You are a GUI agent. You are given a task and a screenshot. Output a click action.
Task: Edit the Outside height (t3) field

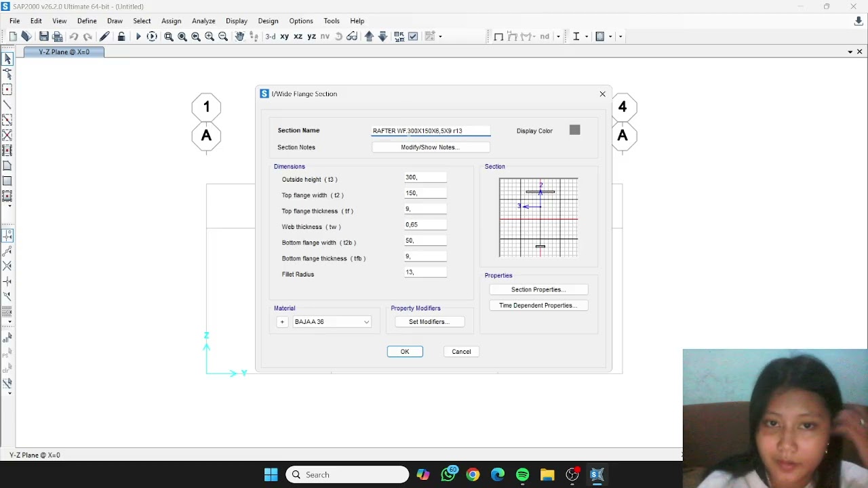pos(426,178)
